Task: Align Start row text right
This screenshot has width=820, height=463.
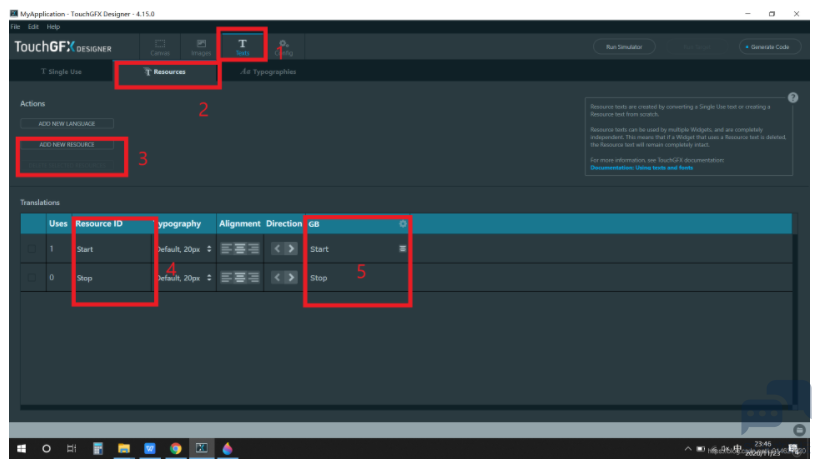Action: (253, 249)
